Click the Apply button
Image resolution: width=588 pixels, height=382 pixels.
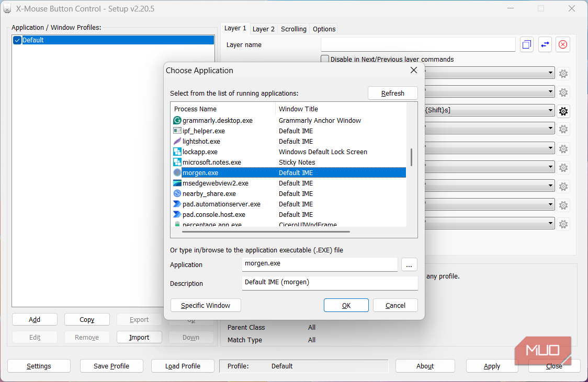click(492, 366)
